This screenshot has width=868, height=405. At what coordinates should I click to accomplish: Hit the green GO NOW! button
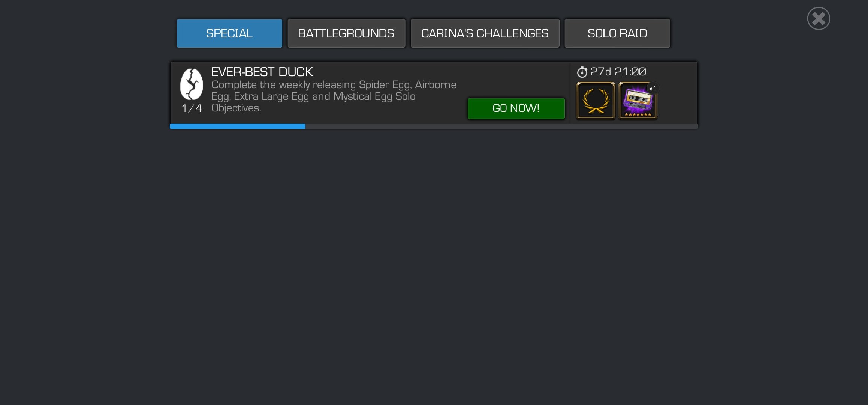tap(516, 108)
